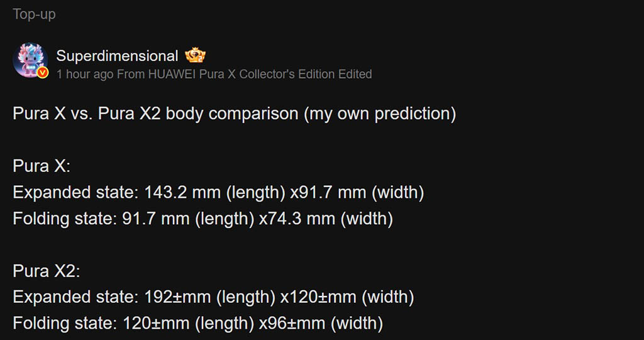The image size is (644, 340).
Task: Click the "Top-up" label at top
Action: coord(34,14)
